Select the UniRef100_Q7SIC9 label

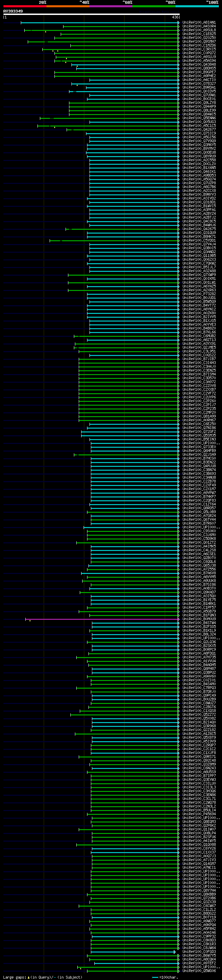(x=199, y=133)
